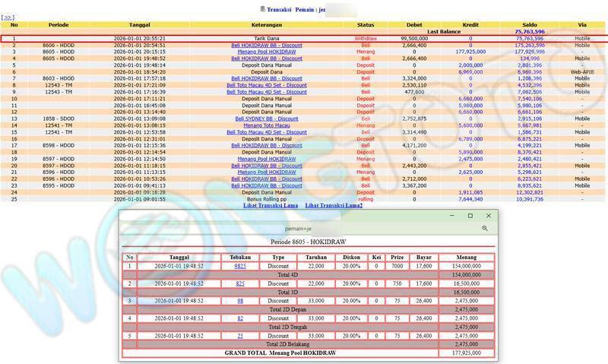608x364 pixels.
Task: Open Beli HOKIDRAW BB - Discount row 2
Action: click(x=266, y=45)
